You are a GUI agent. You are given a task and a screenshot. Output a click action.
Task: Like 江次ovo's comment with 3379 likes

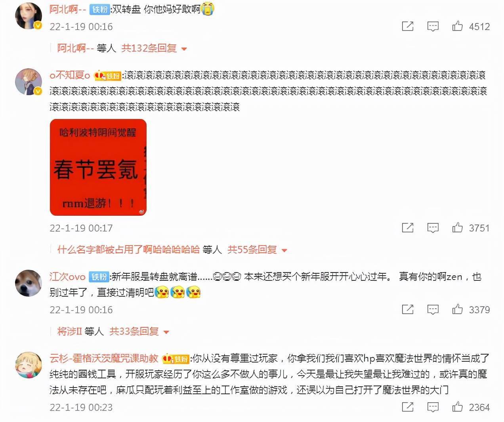(x=457, y=309)
